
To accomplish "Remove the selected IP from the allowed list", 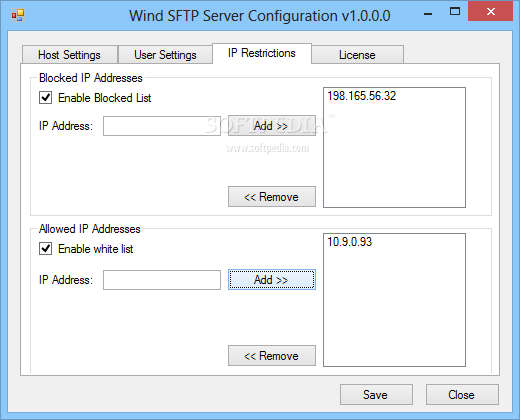I will click(x=272, y=356).
